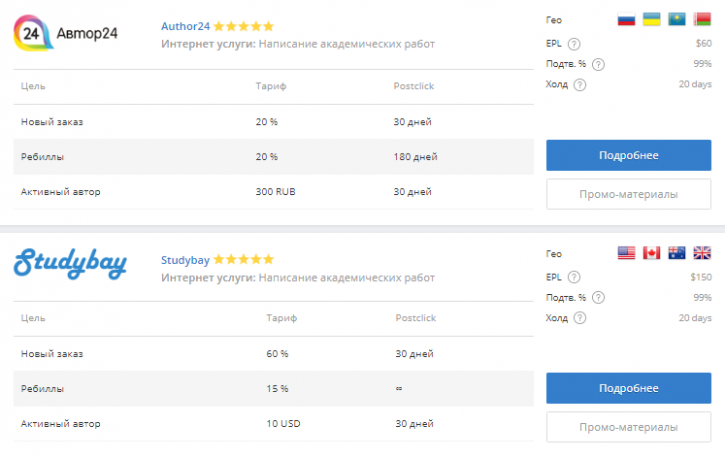The image size is (725, 458).
Task: Open Промо-материалы for Studybay
Action: [x=628, y=427]
